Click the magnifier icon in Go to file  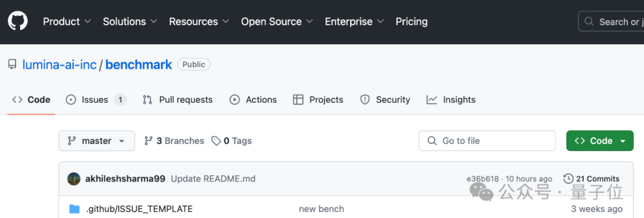pyautogui.click(x=432, y=141)
